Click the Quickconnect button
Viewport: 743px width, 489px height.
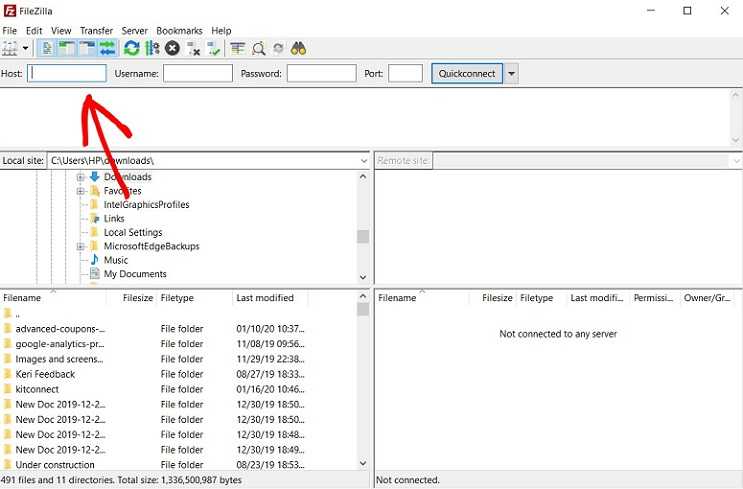pyautogui.click(x=467, y=74)
